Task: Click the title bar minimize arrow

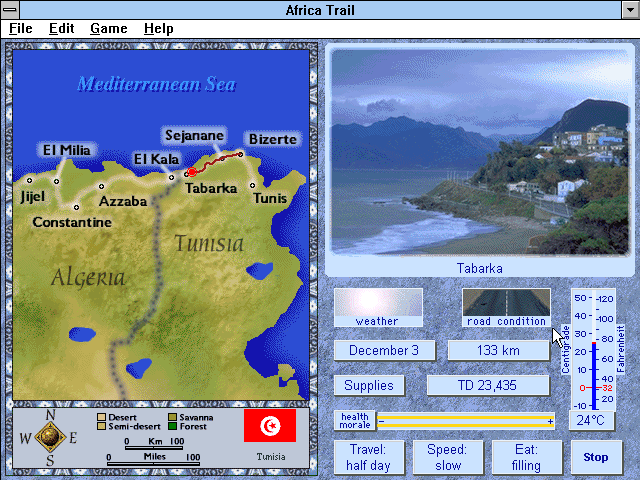Action: [630, 10]
